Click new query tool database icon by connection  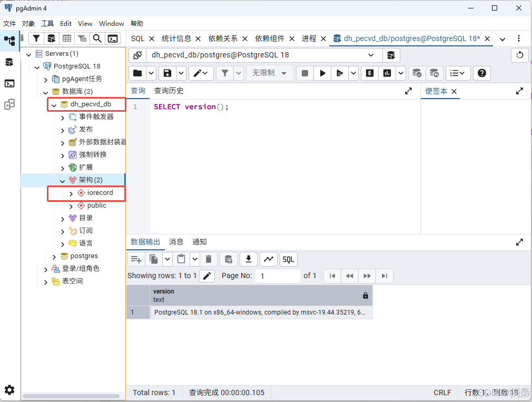pos(391,55)
